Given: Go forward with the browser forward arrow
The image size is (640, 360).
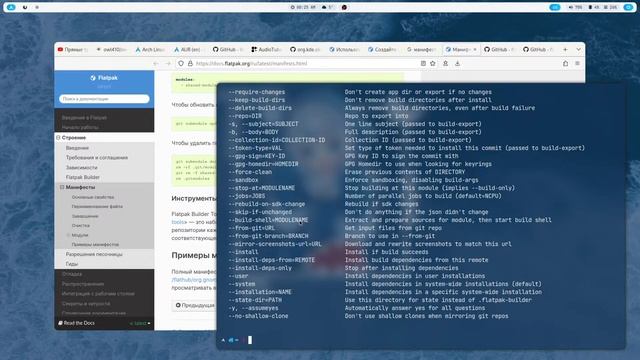Looking at the screenshot, I should click(x=168, y=64).
